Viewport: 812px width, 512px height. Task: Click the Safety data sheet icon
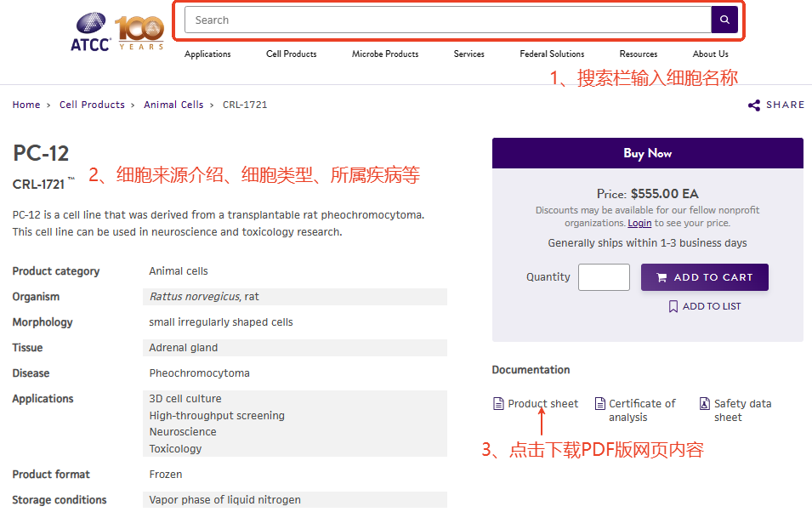point(705,404)
